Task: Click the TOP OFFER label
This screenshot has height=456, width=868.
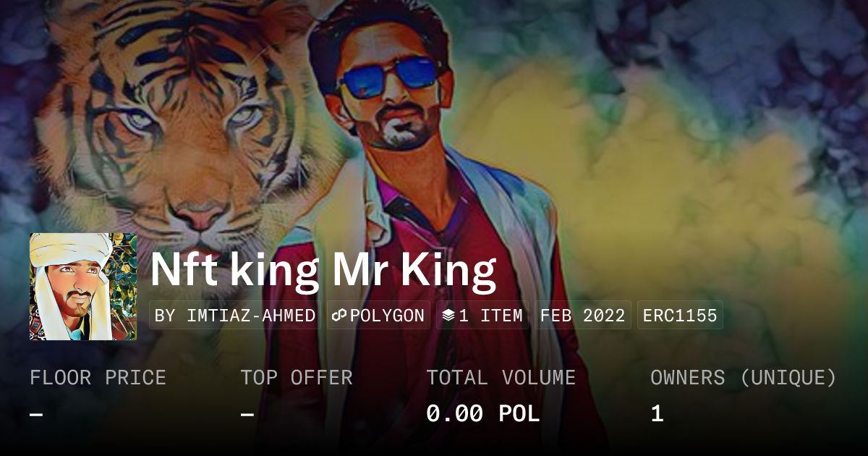Action: pos(297,378)
